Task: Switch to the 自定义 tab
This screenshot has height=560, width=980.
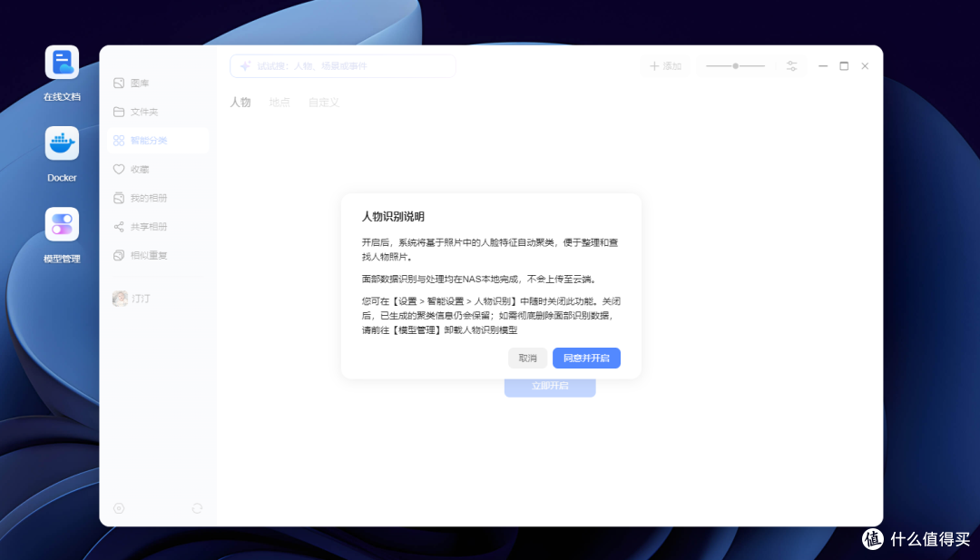Action: [x=324, y=103]
